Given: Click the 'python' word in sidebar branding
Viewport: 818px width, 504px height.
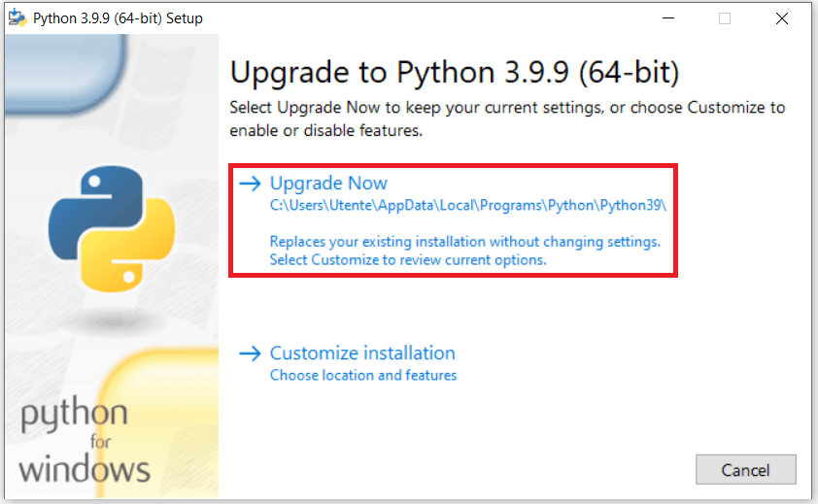Looking at the screenshot, I should (74, 417).
